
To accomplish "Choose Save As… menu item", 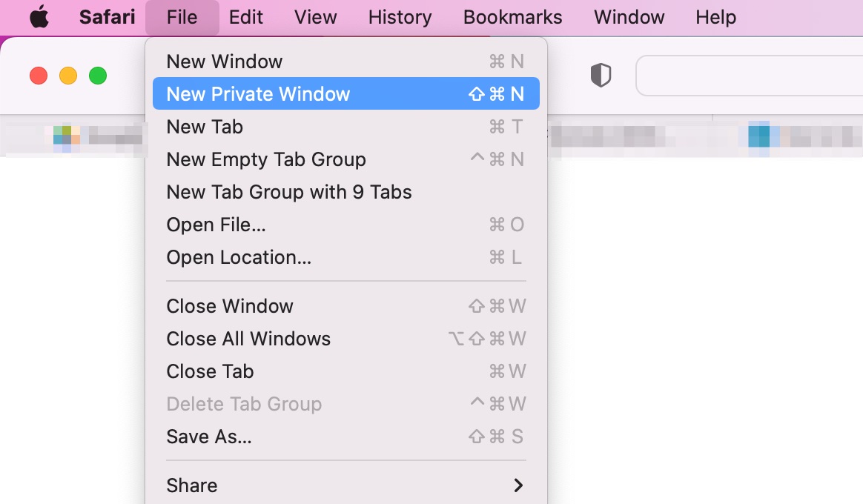I will pyautogui.click(x=345, y=437).
